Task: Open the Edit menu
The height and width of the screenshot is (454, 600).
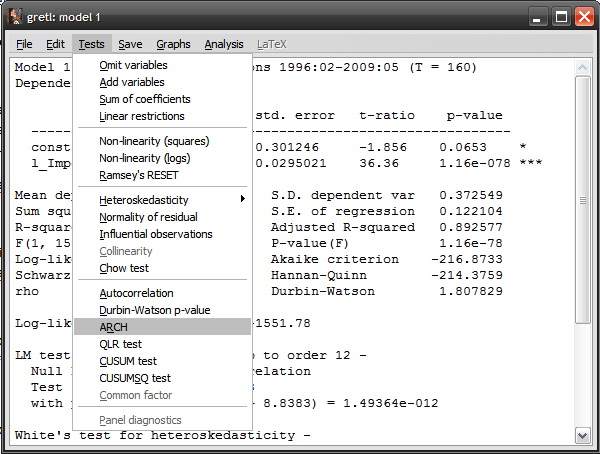Action: click(x=55, y=44)
